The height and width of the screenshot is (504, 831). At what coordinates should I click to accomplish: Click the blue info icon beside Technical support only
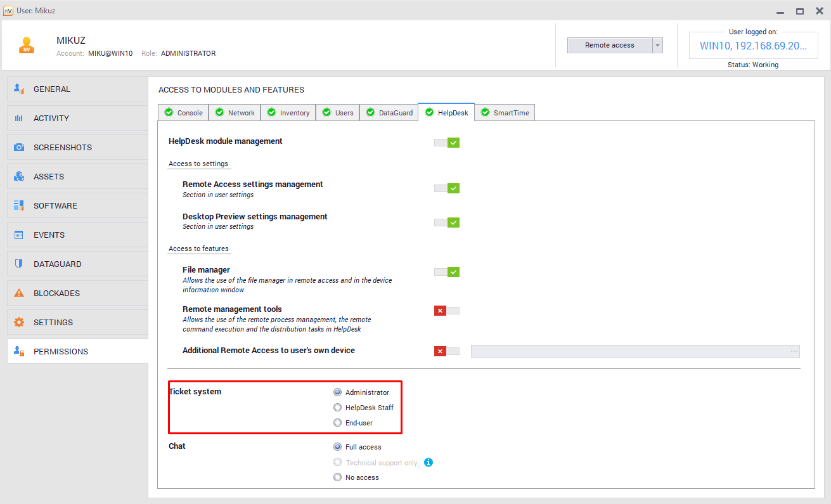click(428, 462)
